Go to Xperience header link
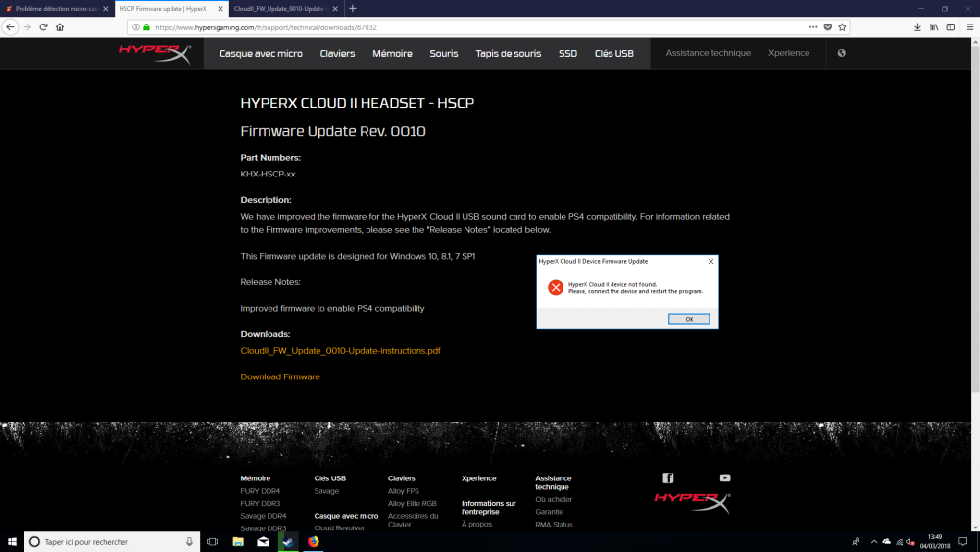This screenshot has width=980, height=552. (789, 53)
